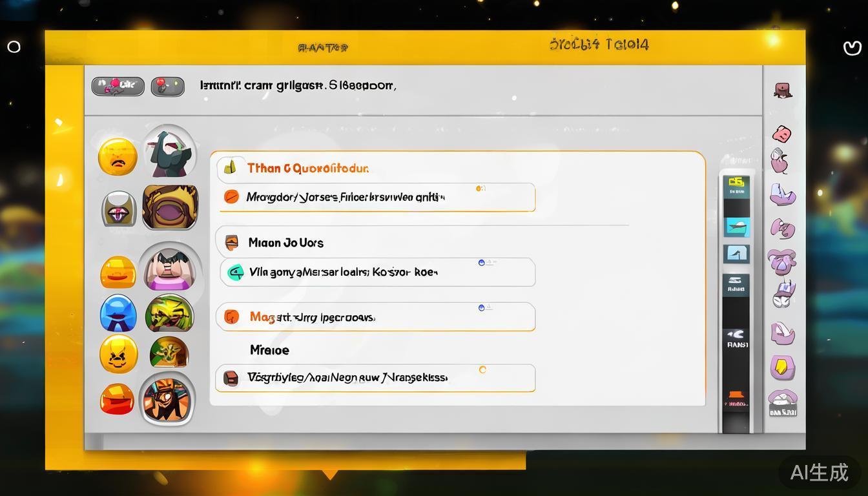This screenshot has width=868, height=496.
Task: Toggle the blue indicator on the Mag row
Action: click(x=482, y=308)
